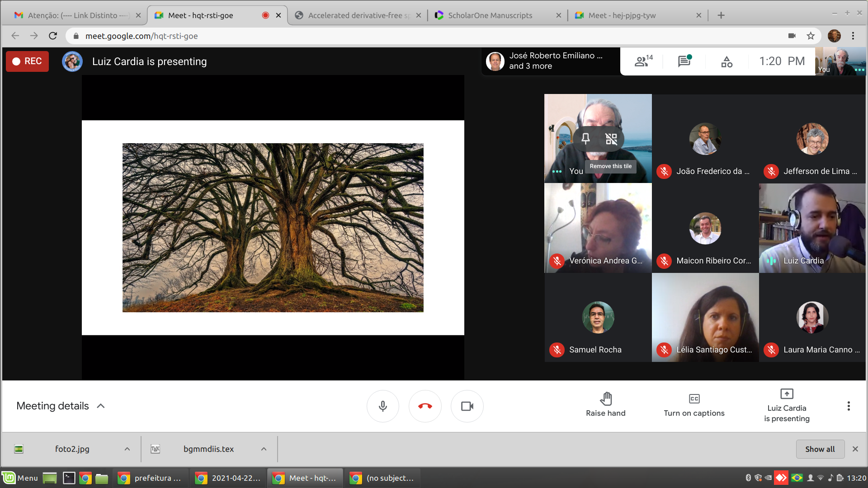
Task: Turn on captions
Action: click(x=694, y=404)
